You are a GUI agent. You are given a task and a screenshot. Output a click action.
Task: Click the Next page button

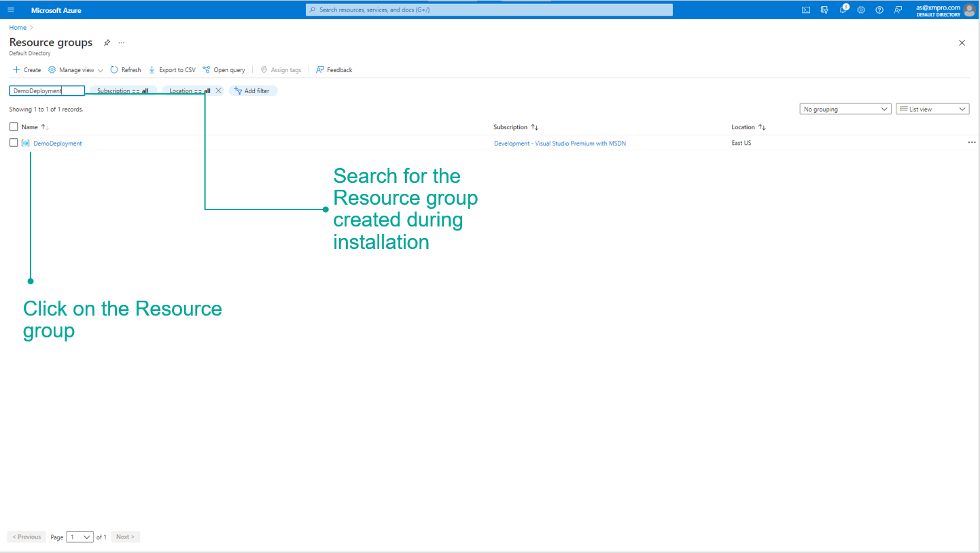click(x=126, y=537)
